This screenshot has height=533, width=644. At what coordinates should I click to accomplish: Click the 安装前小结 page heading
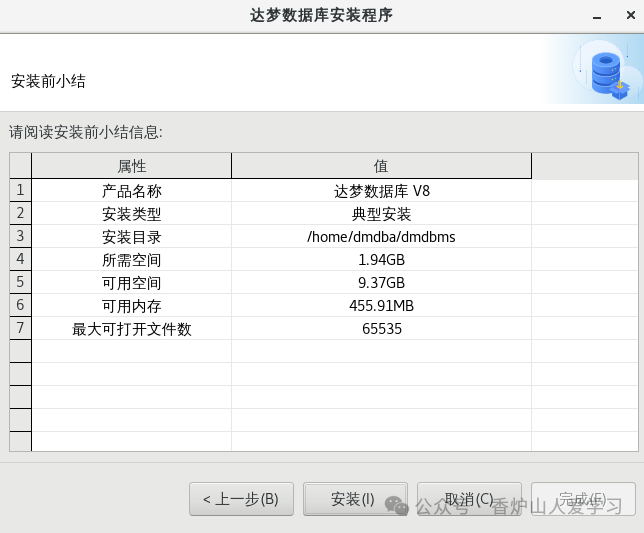click(x=48, y=81)
